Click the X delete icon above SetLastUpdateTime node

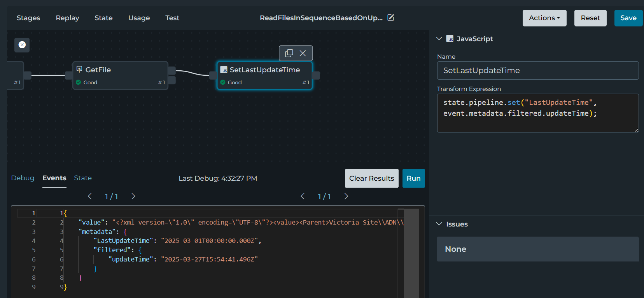click(x=303, y=53)
